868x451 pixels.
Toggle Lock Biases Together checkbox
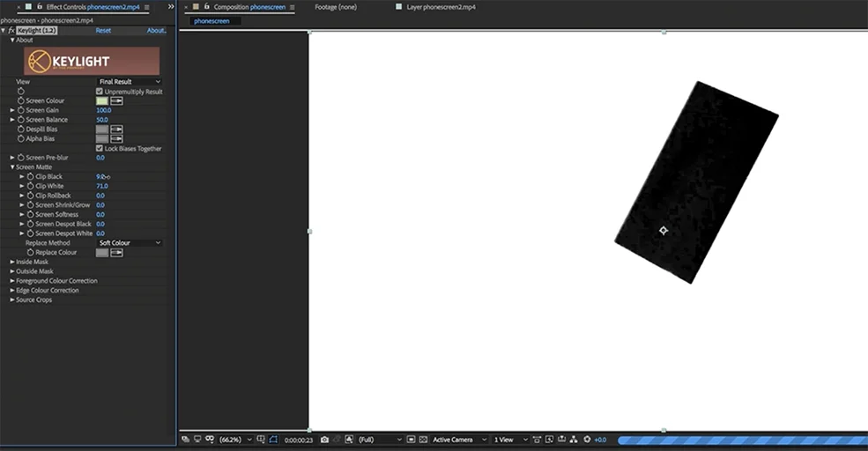point(100,148)
